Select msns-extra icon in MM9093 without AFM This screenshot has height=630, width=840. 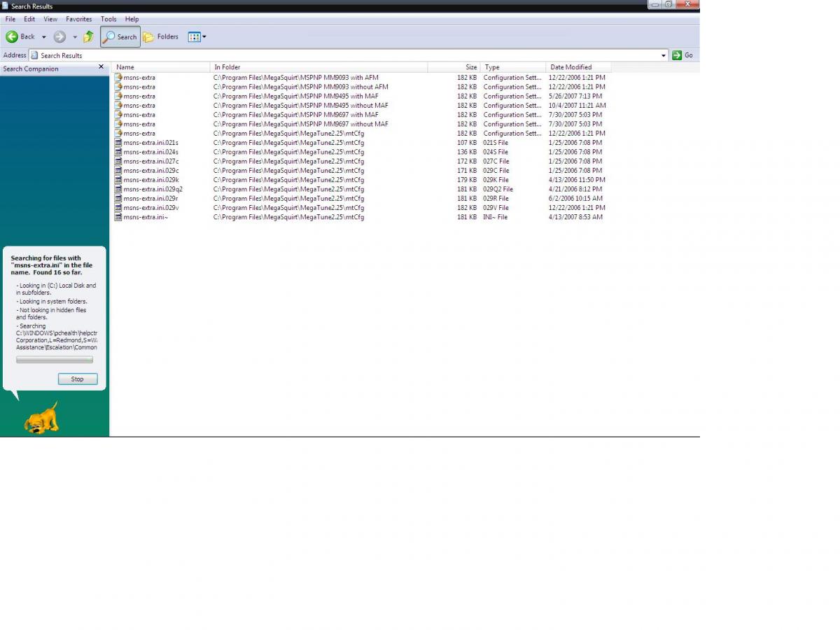point(118,87)
